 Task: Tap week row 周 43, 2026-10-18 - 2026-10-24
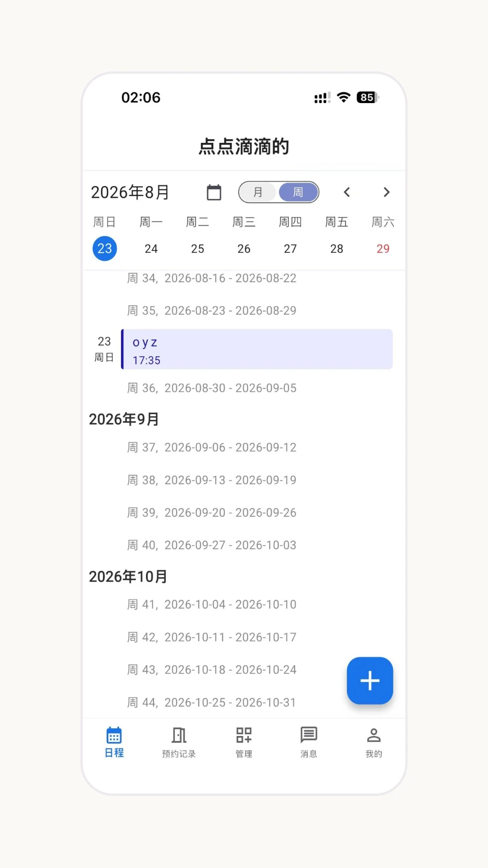click(211, 670)
